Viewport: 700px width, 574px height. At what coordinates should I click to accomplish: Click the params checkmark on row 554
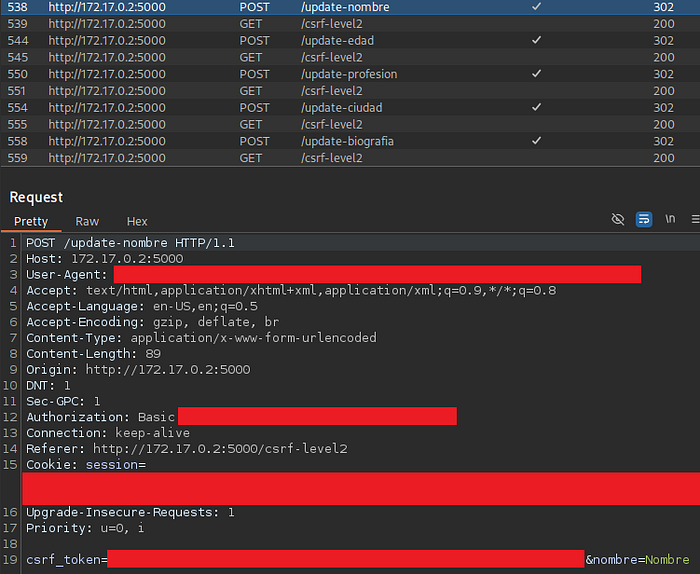coord(537,107)
